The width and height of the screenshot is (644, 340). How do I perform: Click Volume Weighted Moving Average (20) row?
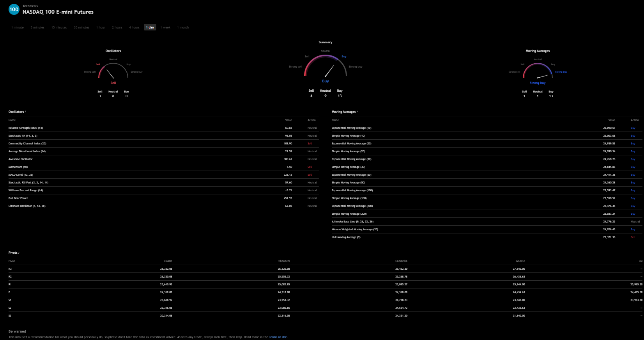pos(486,230)
